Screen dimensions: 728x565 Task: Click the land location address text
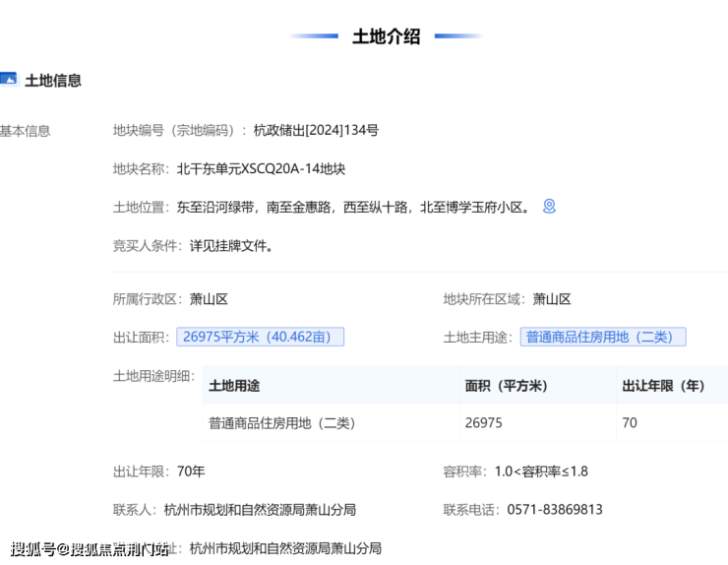pyautogui.click(x=354, y=208)
